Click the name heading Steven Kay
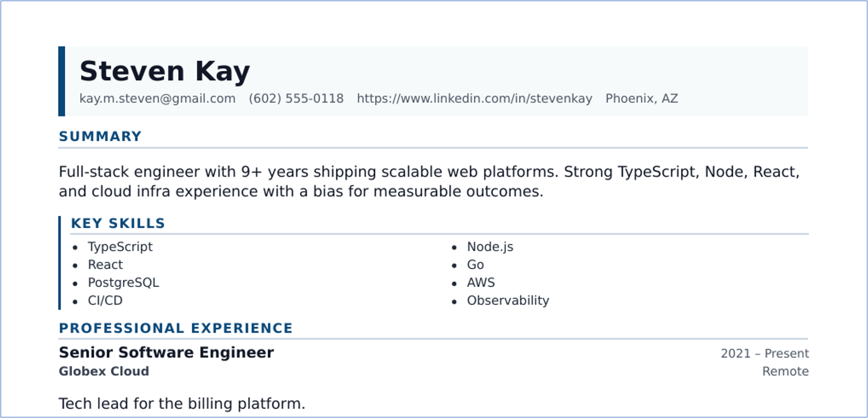 [x=164, y=72]
